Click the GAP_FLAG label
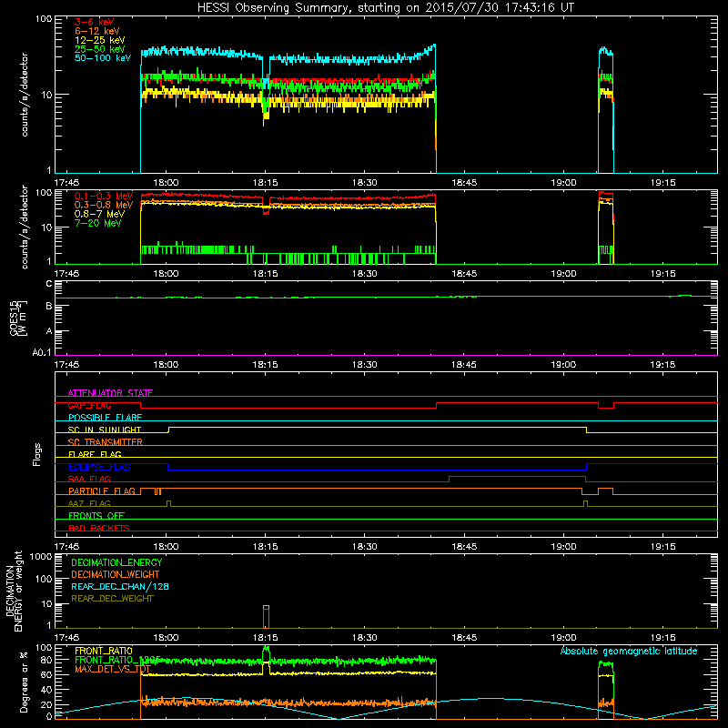This screenshot has height=728, width=728. pyautogui.click(x=89, y=405)
